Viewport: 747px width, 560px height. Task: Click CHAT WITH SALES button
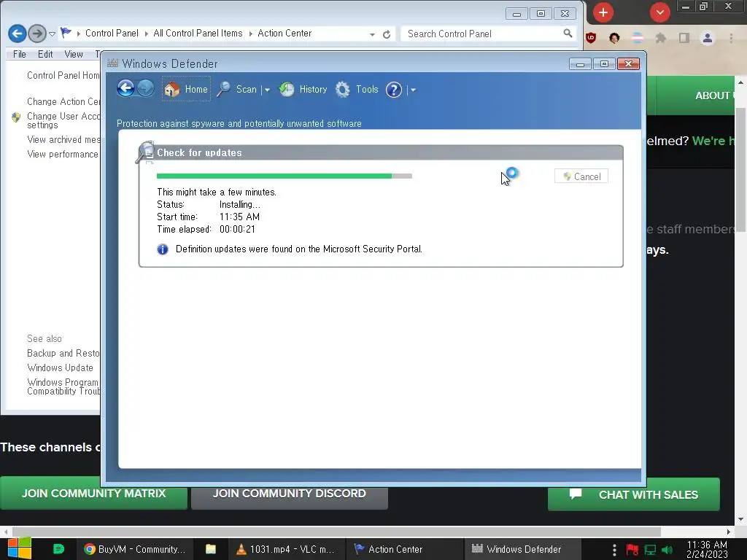click(x=634, y=495)
